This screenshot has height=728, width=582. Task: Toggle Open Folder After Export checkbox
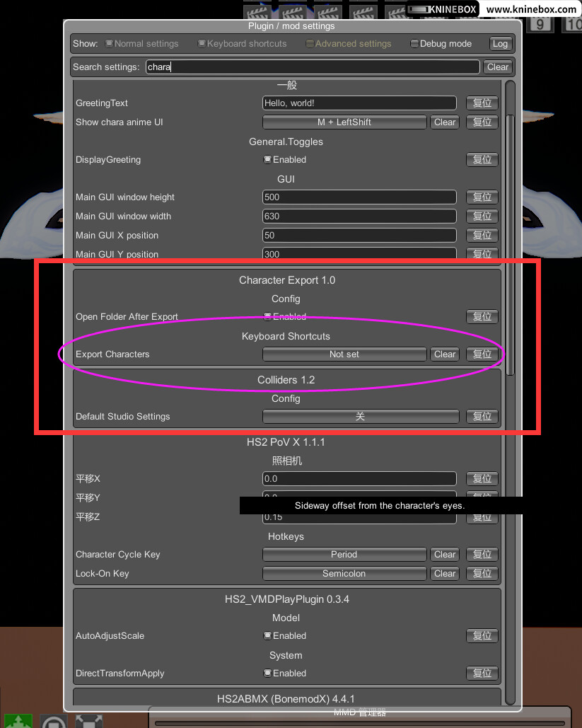267,317
